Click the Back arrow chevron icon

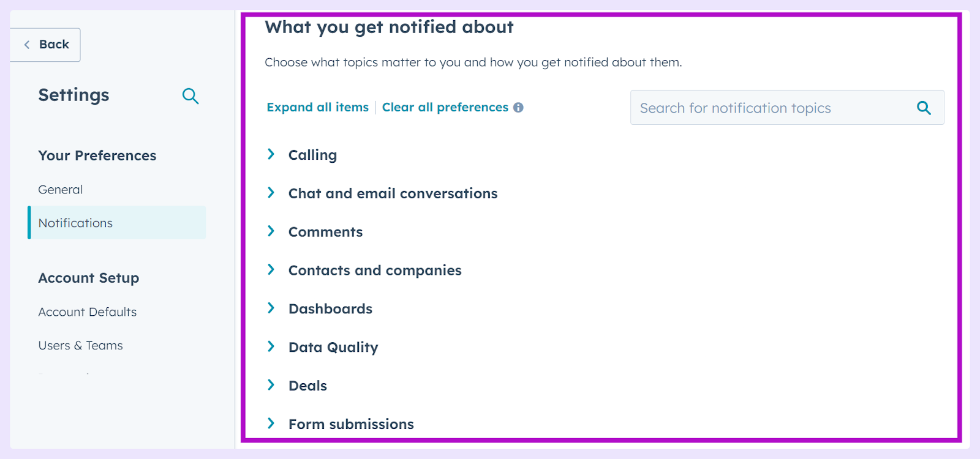pyautogui.click(x=27, y=45)
